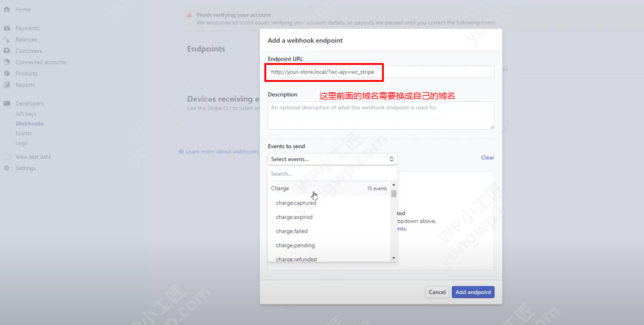Click the Settings gear icon
The width and height of the screenshot is (644, 325).
pos(7,169)
